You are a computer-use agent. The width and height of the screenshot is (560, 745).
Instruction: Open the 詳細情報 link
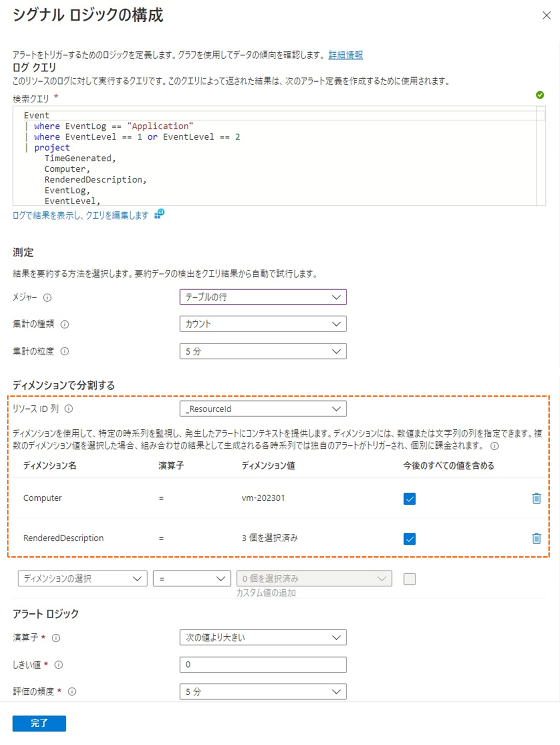pyautogui.click(x=345, y=55)
